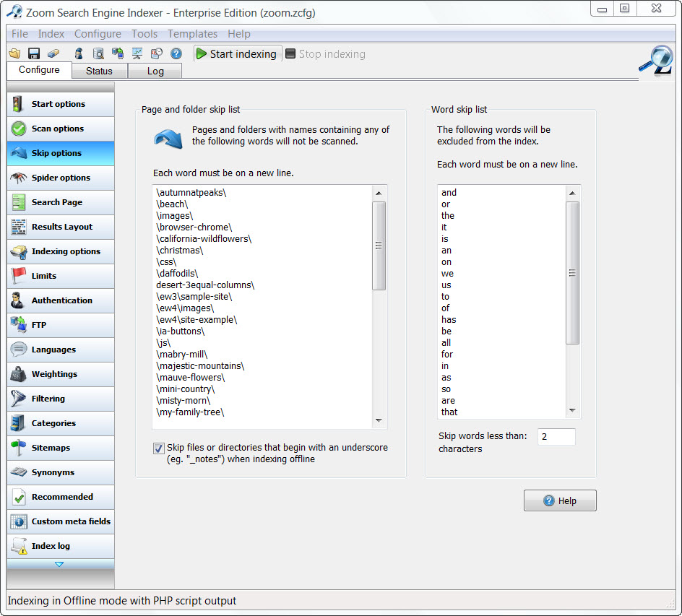Click the eraser toolbar icon
The width and height of the screenshot is (682, 616).
(53, 53)
